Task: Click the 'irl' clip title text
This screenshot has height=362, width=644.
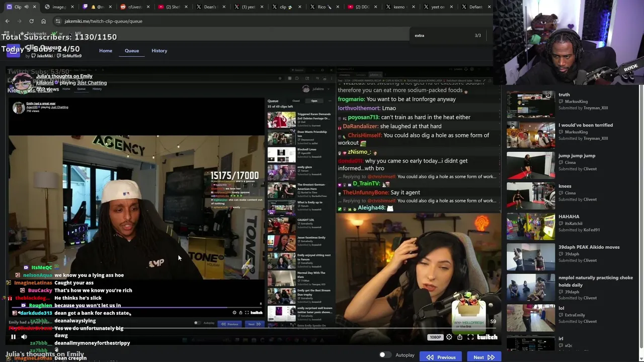Action: [x=560, y=339]
